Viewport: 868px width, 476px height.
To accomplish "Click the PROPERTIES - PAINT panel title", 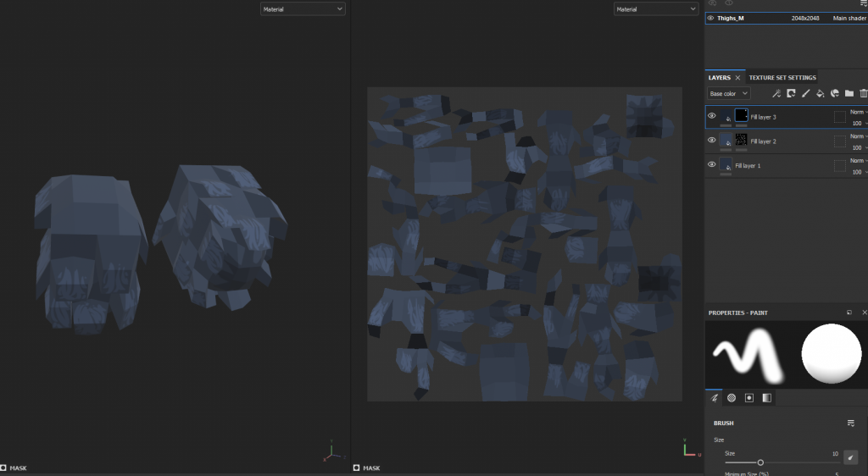I will tap(738, 313).
